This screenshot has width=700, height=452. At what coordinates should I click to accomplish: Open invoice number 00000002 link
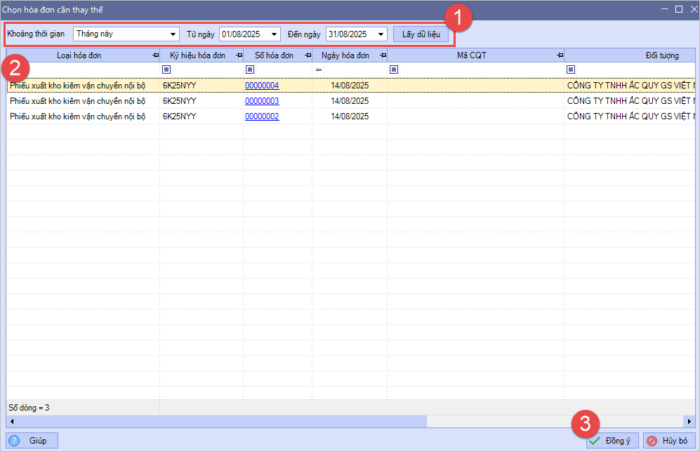(x=262, y=116)
